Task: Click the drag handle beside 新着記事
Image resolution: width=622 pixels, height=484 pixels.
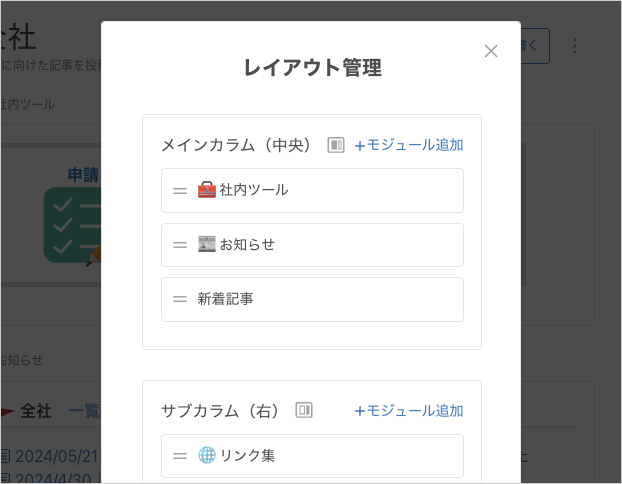Action: point(180,299)
